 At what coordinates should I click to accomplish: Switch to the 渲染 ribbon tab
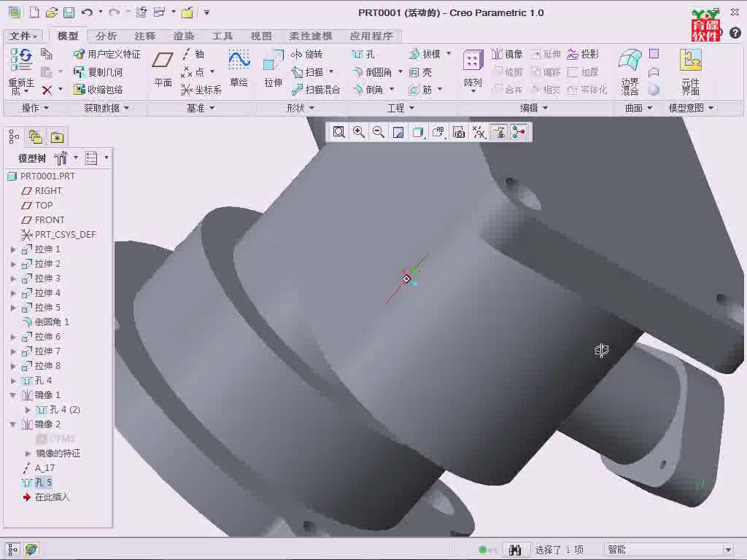click(183, 36)
